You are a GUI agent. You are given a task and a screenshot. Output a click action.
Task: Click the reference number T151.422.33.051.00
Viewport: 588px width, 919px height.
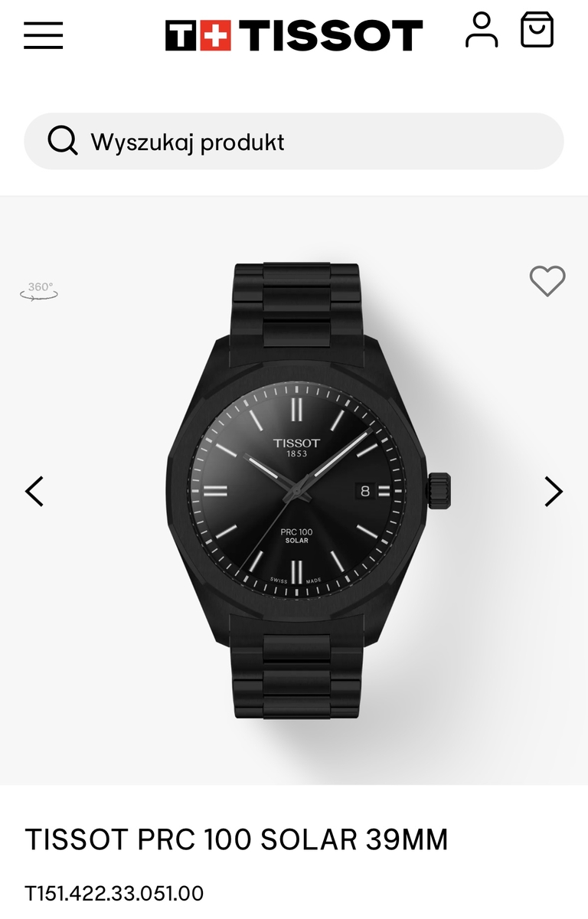click(x=114, y=894)
